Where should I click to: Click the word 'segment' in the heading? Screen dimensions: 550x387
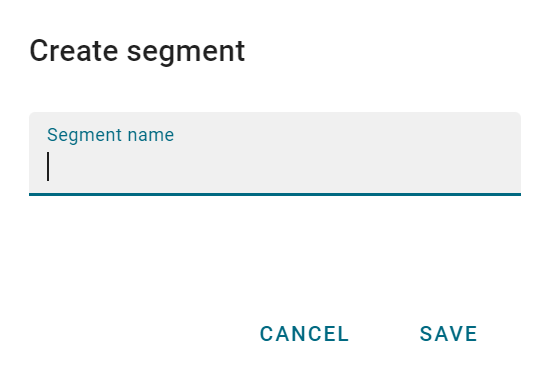click(186, 53)
